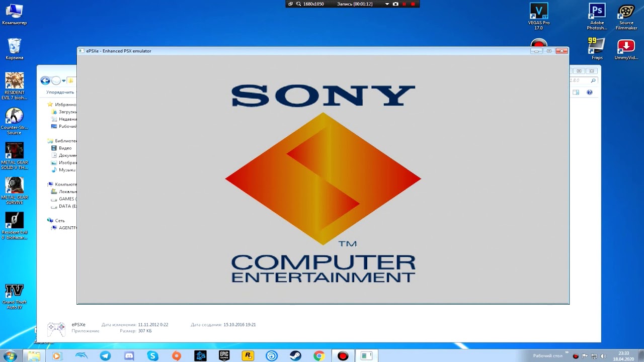Image resolution: width=644 pixels, height=362 pixels.
Task: Go back in the Explorer window
Action: (45, 80)
